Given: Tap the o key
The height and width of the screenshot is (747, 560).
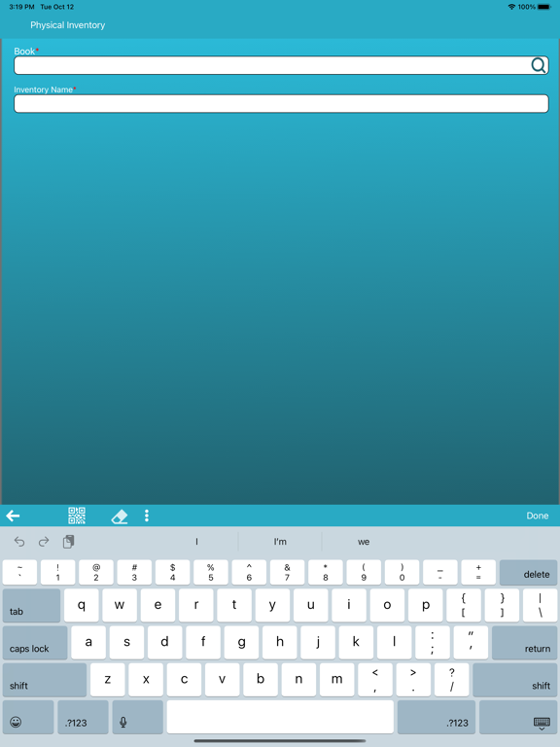Looking at the screenshot, I should click(x=387, y=605).
